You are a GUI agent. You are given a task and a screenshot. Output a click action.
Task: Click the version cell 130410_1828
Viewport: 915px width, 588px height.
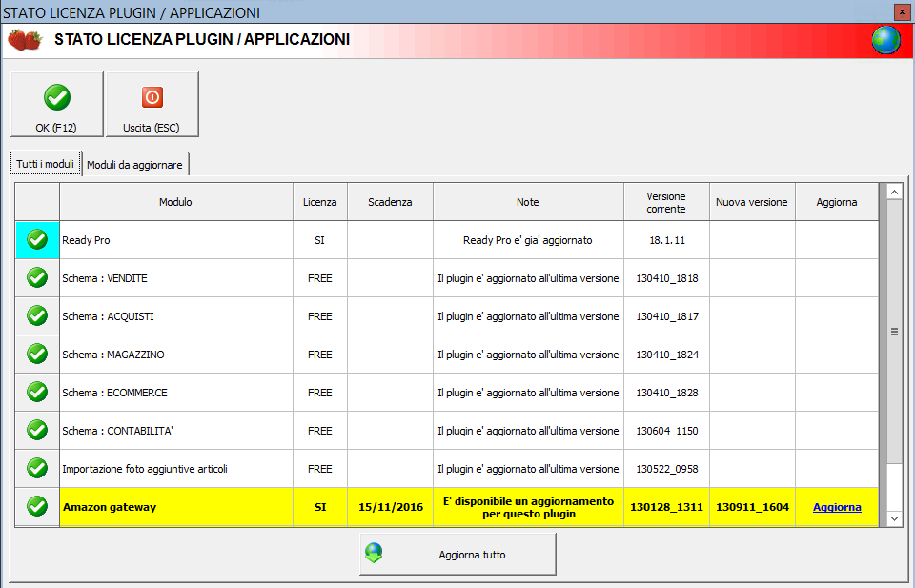pyautogui.click(x=667, y=393)
